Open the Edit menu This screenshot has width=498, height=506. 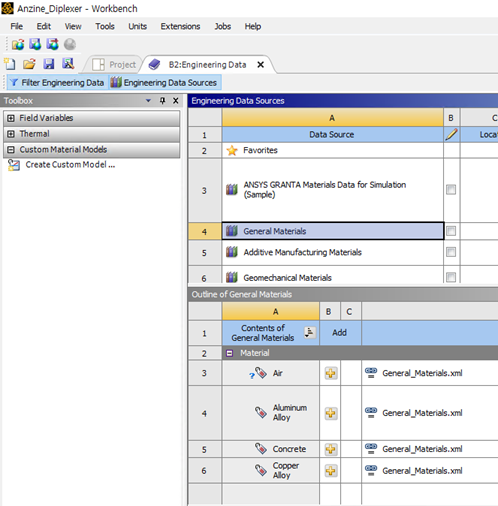tap(44, 26)
